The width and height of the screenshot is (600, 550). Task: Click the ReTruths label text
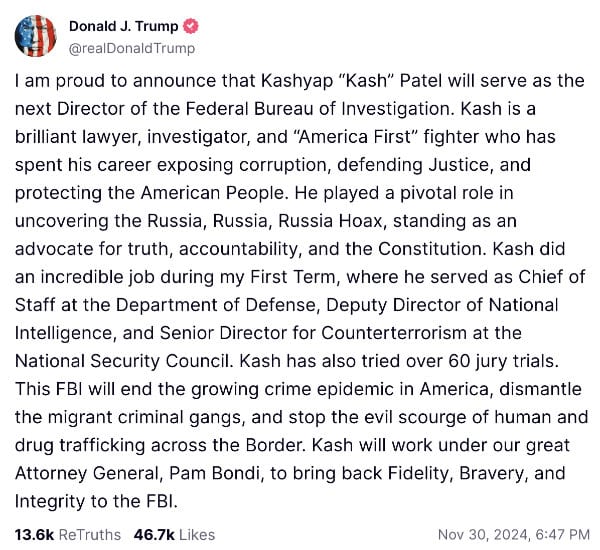[x=90, y=534]
